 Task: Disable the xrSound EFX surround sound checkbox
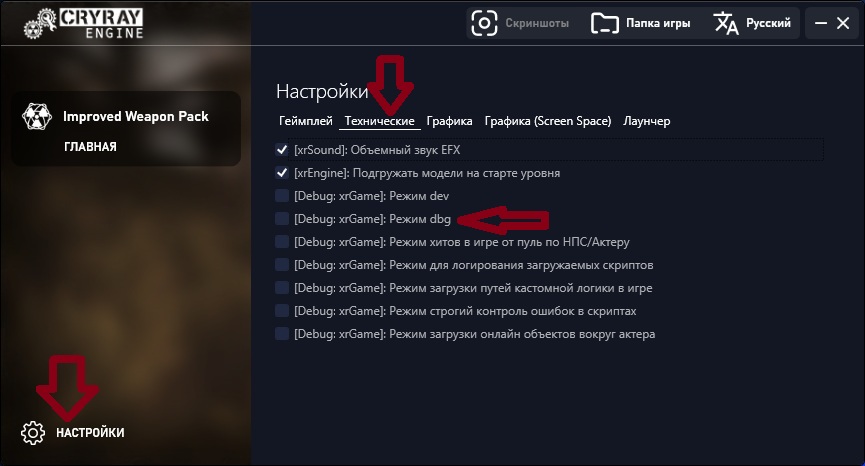(282, 149)
